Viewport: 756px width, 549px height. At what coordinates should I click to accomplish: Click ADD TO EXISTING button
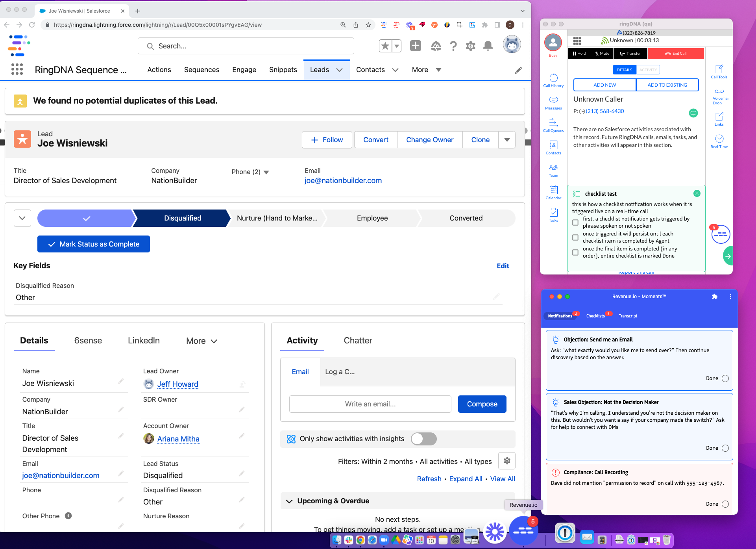click(x=667, y=85)
